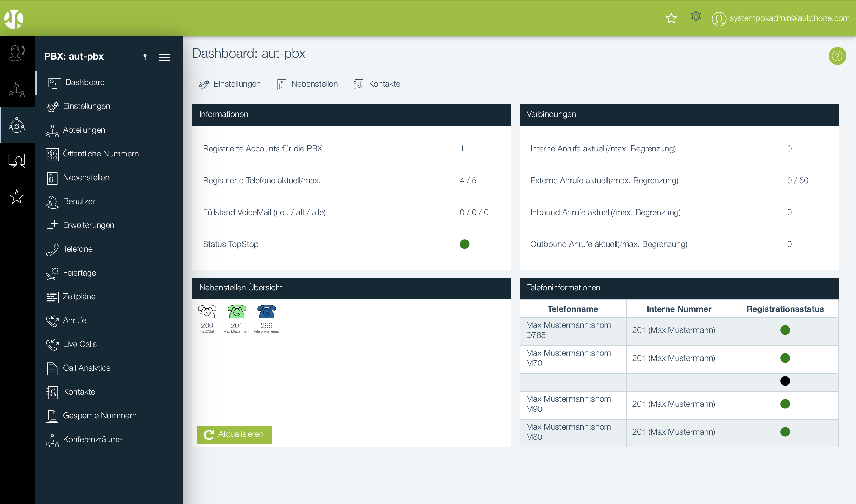Toggle the sidebar pin icon

click(145, 57)
